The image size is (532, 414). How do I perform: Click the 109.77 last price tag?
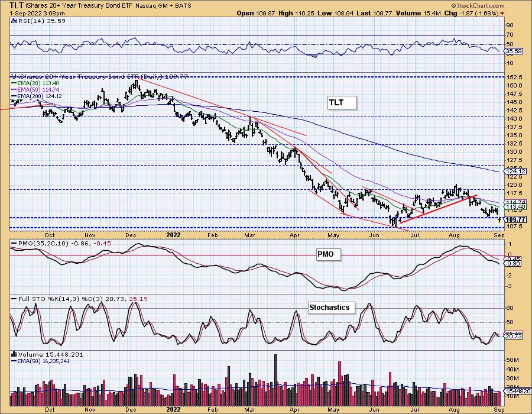[515, 219]
